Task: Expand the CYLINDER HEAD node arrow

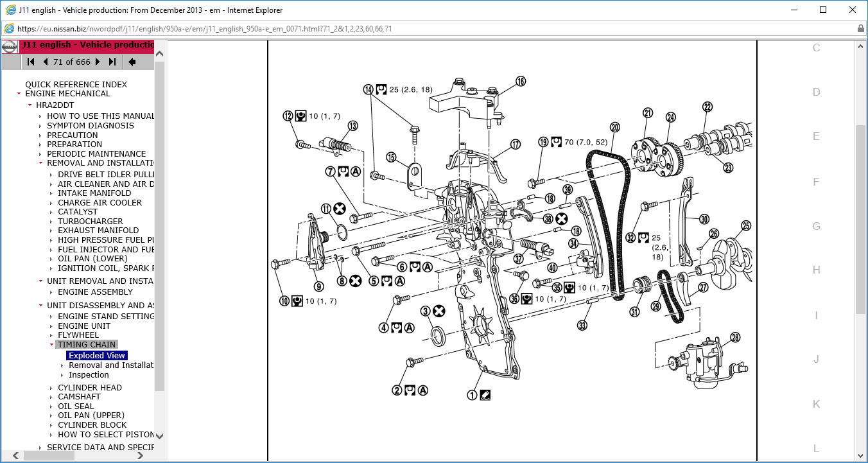Action: (51, 388)
